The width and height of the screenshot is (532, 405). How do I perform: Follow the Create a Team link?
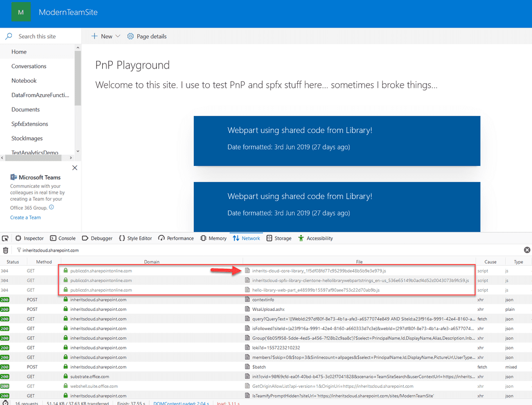[x=25, y=217]
